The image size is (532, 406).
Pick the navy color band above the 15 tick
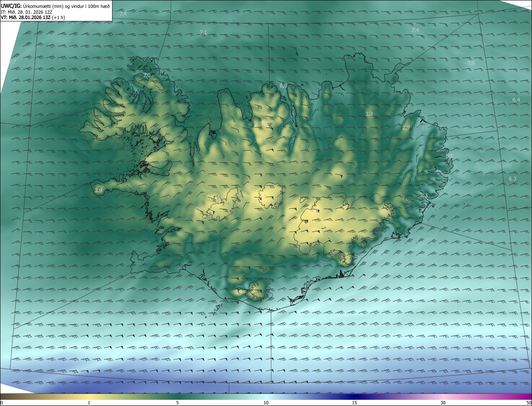tap(355, 396)
